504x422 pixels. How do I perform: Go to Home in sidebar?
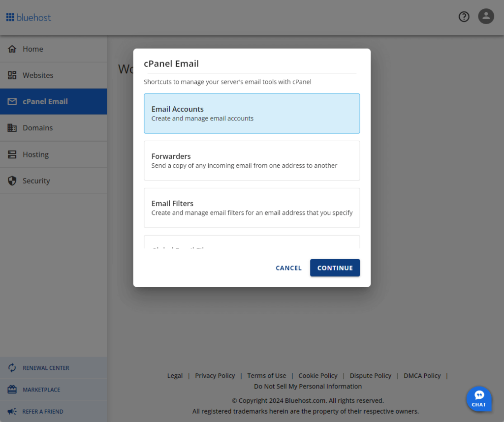(x=53, y=49)
